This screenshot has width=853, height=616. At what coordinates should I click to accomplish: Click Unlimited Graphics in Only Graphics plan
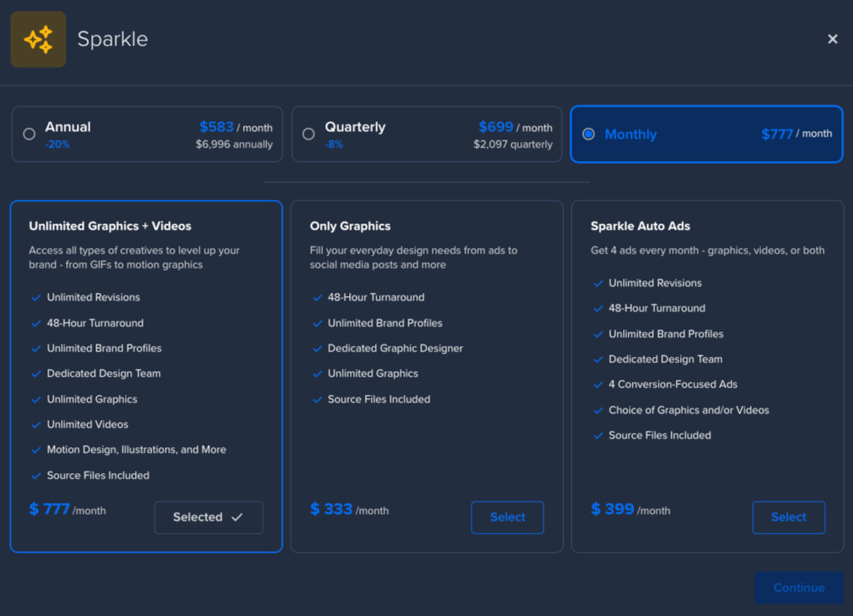point(373,374)
